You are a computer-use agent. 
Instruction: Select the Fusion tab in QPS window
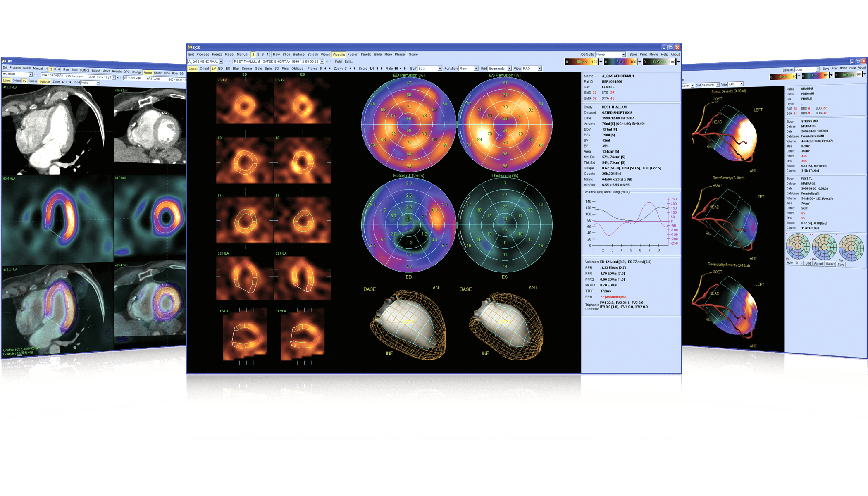[x=148, y=73]
